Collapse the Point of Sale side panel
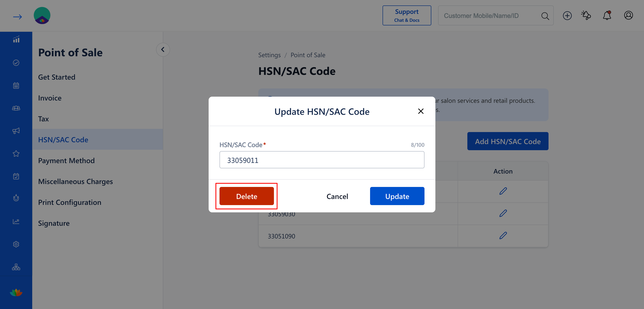Viewport: 644px width, 309px height. 163,49
